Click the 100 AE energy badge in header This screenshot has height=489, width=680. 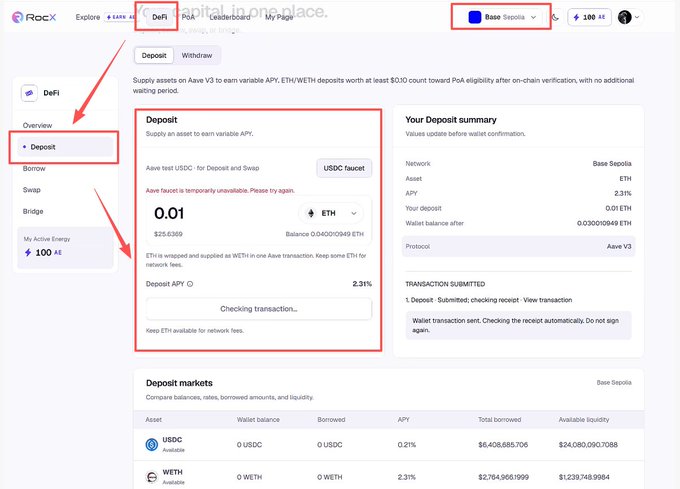(x=589, y=17)
